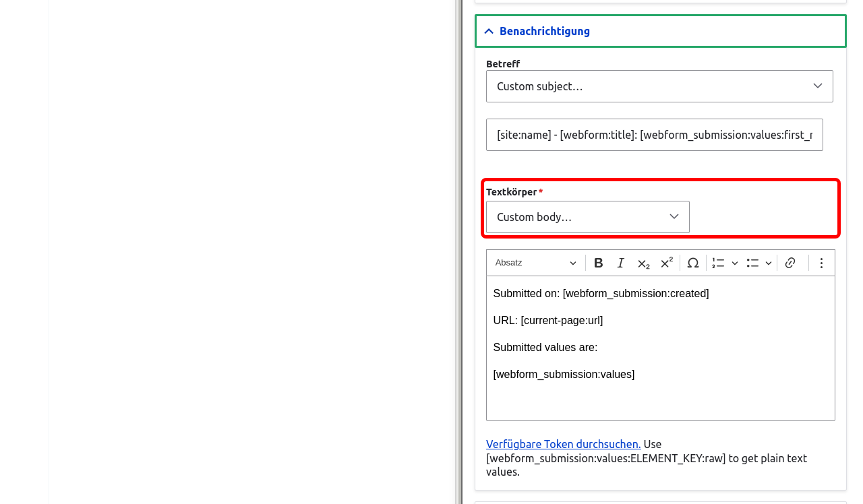Insert a numbered list

718,263
